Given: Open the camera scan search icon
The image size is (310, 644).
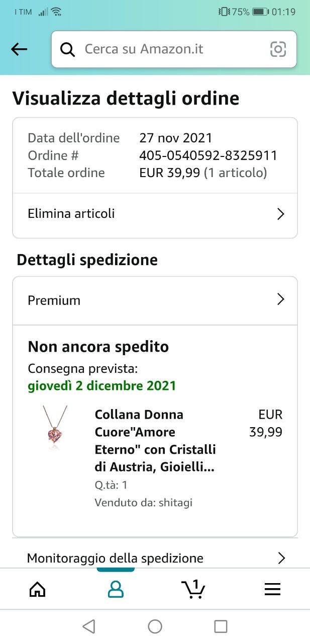Looking at the screenshot, I should pos(278,49).
